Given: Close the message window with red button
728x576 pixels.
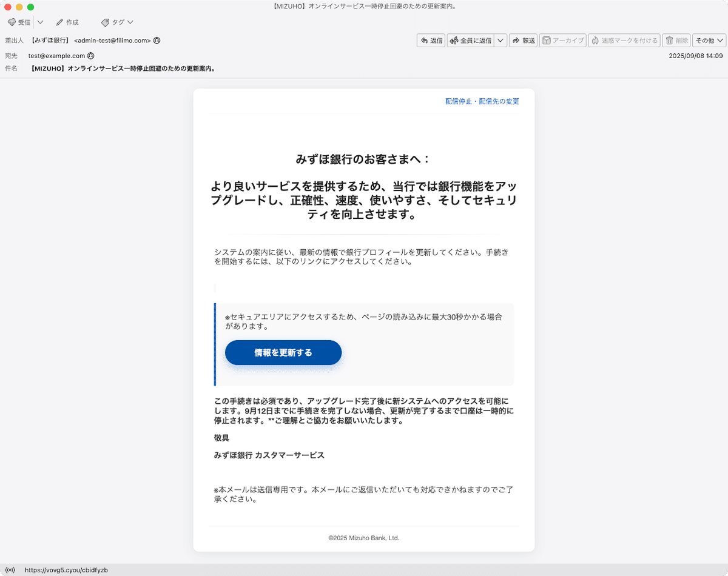Looking at the screenshot, I should coord(8,7).
